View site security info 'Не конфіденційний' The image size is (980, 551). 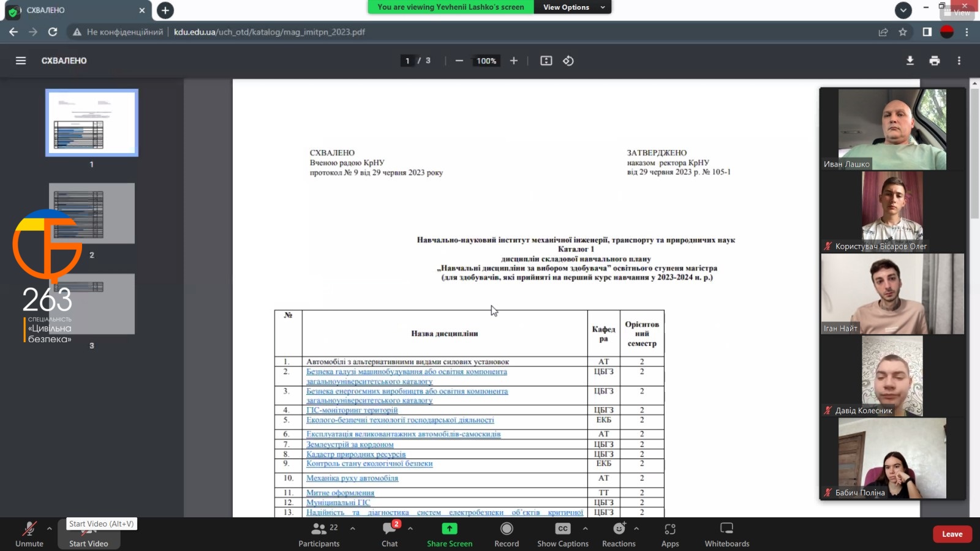coord(118,32)
